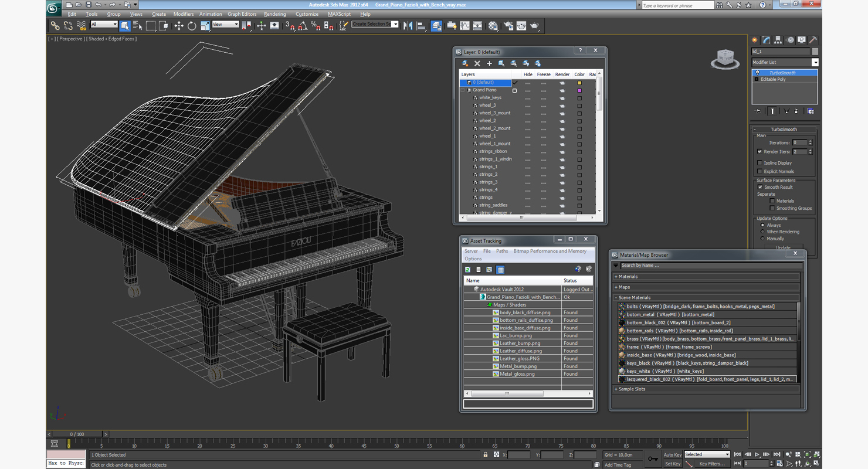868x469 pixels.
Task: Choose the Select and Move tool
Action: [179, 25]
